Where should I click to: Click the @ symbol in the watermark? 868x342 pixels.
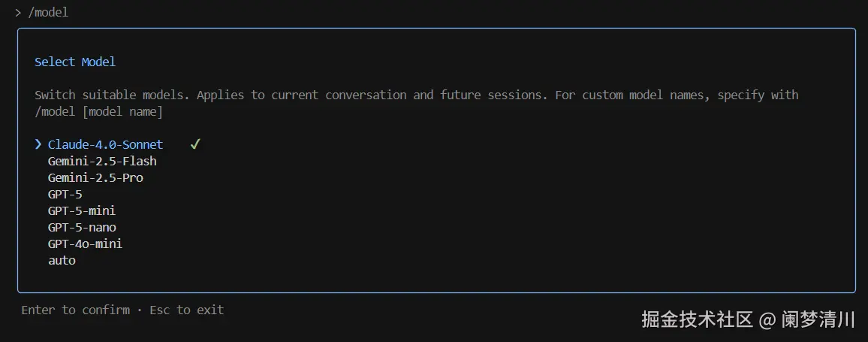point(767,320)
